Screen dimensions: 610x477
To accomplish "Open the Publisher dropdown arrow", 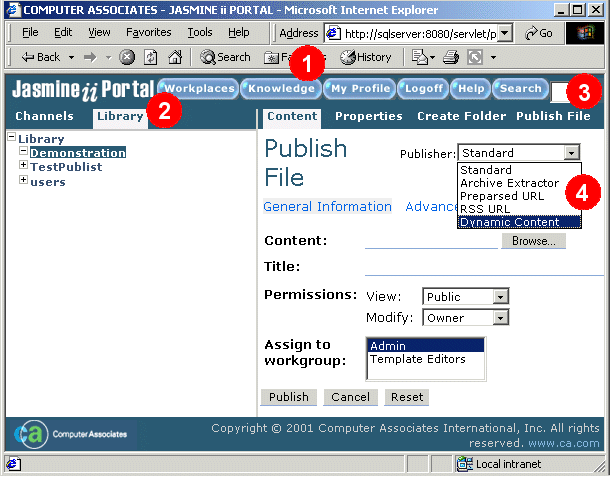I will coord(571,153).
